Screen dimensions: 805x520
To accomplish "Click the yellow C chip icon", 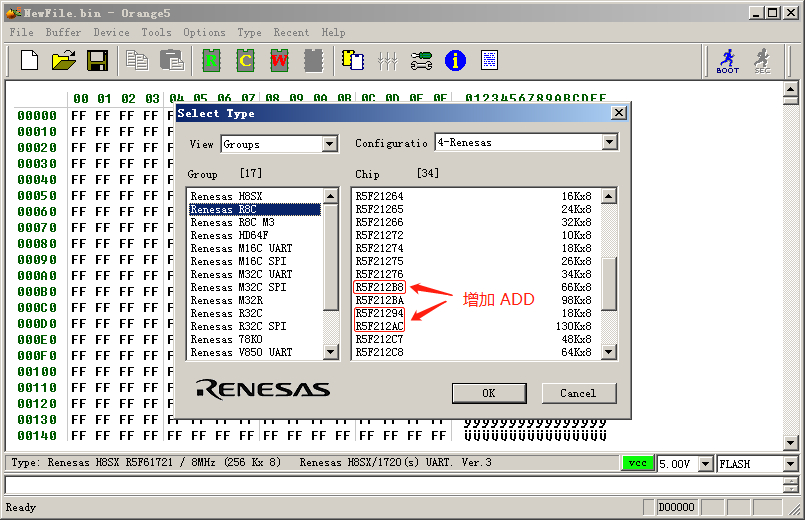I will (245, 61).
